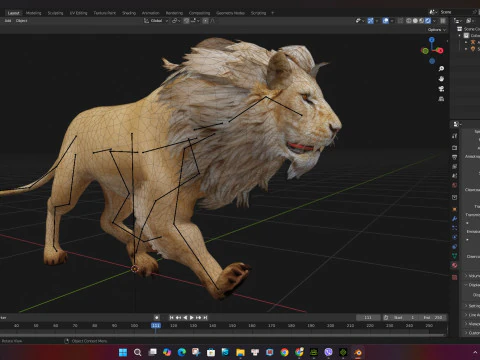Open the Scene properties tab

coord(455,176)
